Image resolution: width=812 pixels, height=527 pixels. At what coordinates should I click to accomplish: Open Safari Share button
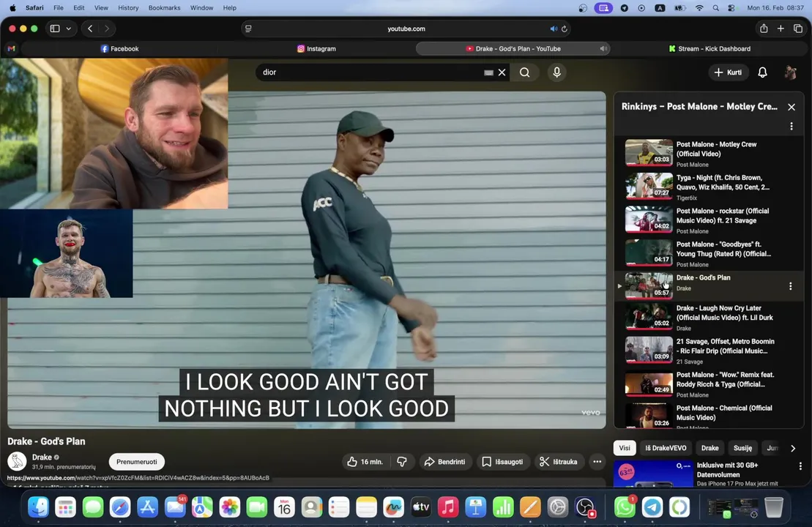coord(764,29)
